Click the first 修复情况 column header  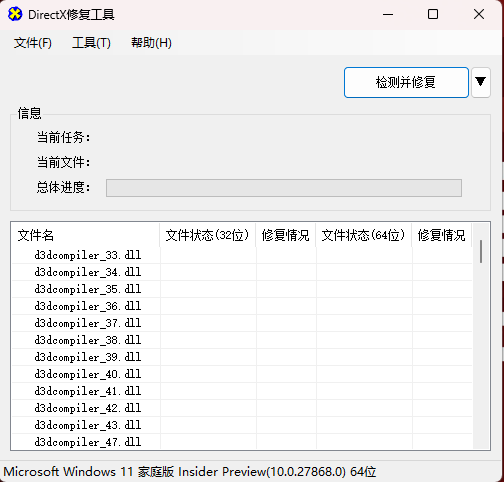[286, 235]
